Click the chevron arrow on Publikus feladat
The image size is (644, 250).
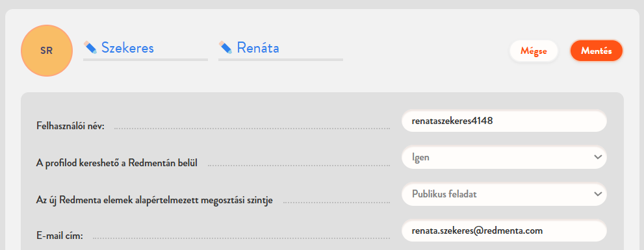(x=598, y=194)
